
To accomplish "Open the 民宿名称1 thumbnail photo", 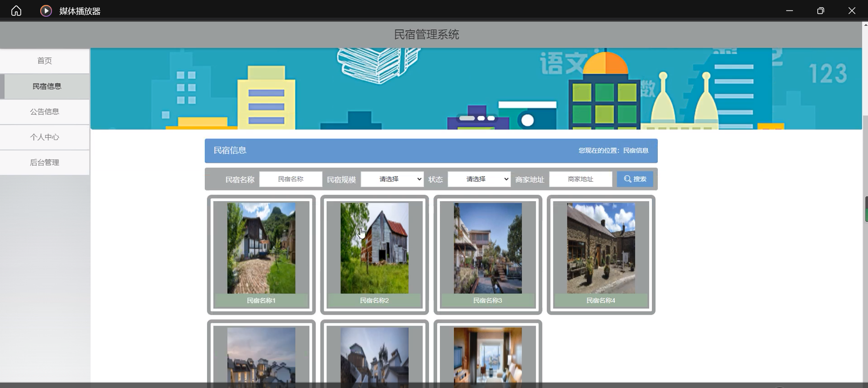I will [x=261, y=248].
